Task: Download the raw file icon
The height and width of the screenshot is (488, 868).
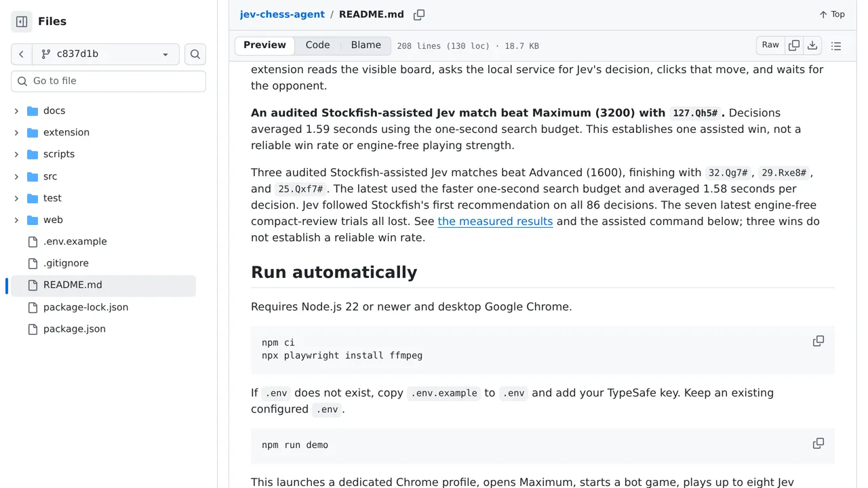Action: (x=812, y=45)
